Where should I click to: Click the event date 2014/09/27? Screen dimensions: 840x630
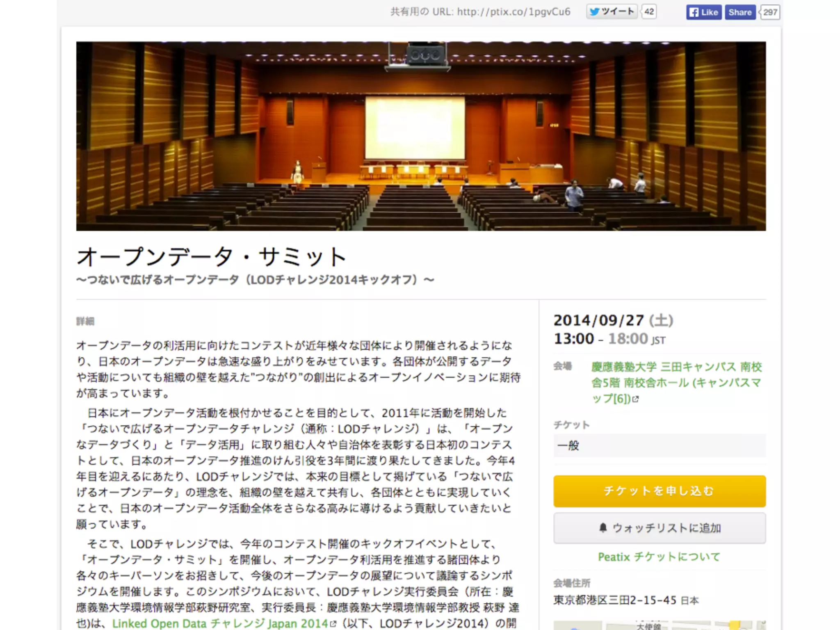tap(598, 320)
